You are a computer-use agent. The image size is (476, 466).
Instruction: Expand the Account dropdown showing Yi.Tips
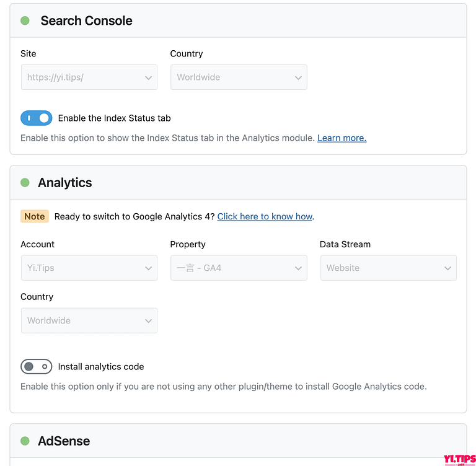point(89,268)
